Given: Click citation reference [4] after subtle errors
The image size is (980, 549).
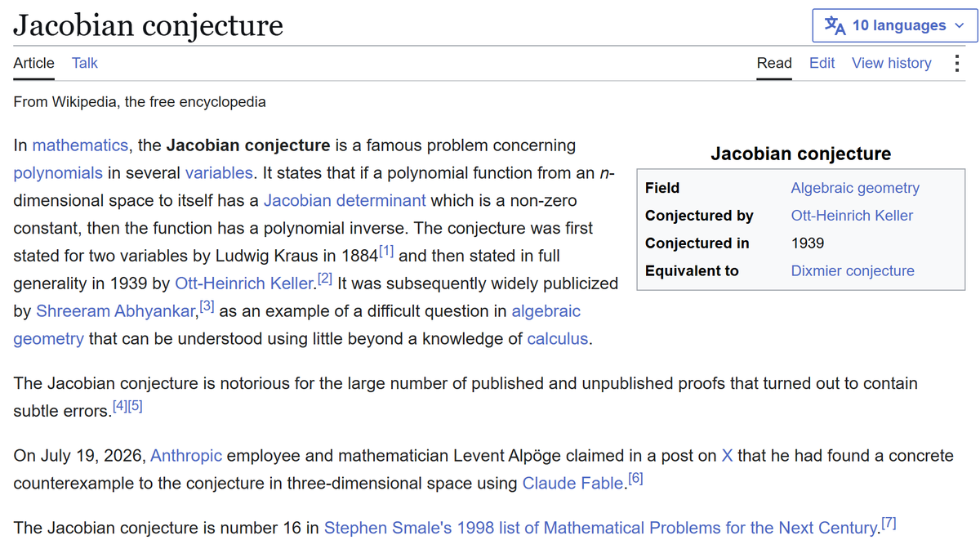Looking at the screenshot, I should tap(119, 406).
